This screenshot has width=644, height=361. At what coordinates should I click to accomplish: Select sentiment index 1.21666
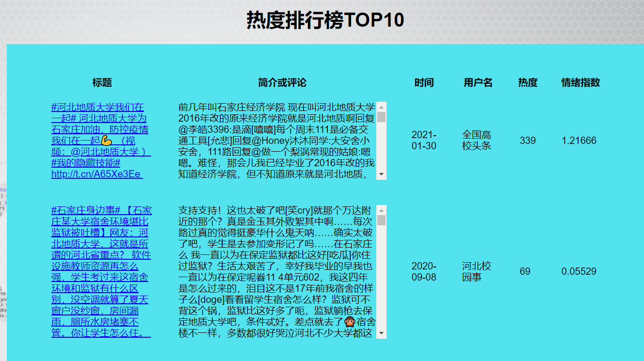click(x=579, y=141)
